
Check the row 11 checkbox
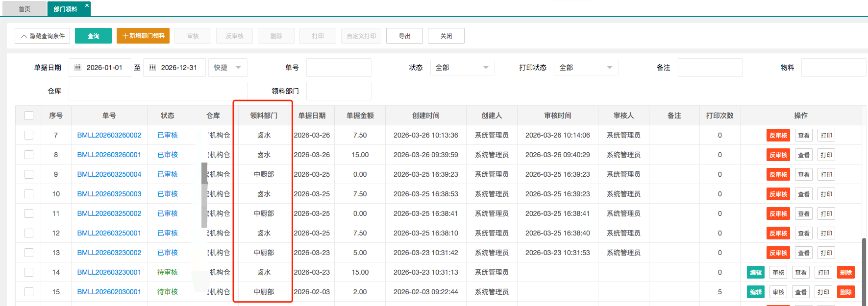click(x=29, y=213)
